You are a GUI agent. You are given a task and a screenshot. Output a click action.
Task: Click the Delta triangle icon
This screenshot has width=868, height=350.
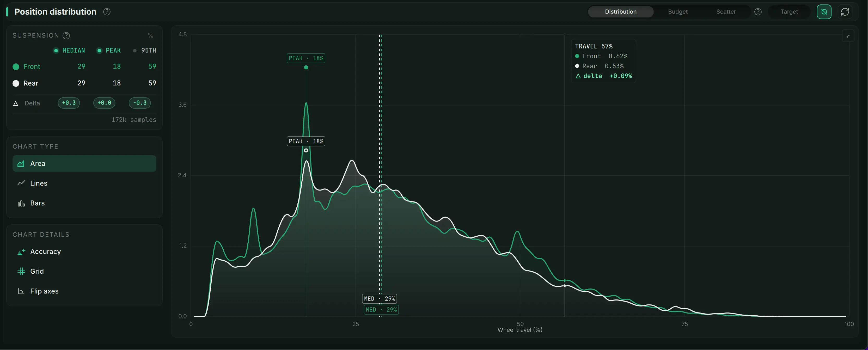pyautogui.click(x=15, y=103)
